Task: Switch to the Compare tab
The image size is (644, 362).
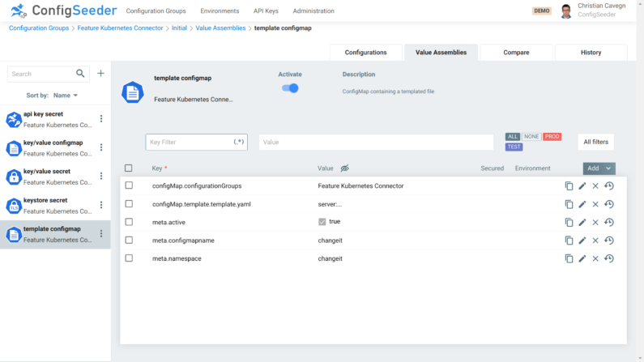Action: tap(516, 53)
